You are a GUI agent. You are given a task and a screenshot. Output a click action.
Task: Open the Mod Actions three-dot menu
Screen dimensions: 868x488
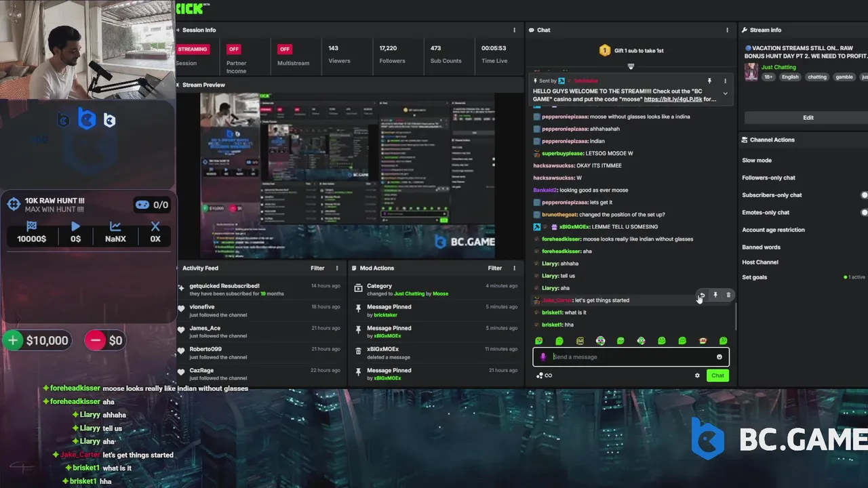click(514, 268)
